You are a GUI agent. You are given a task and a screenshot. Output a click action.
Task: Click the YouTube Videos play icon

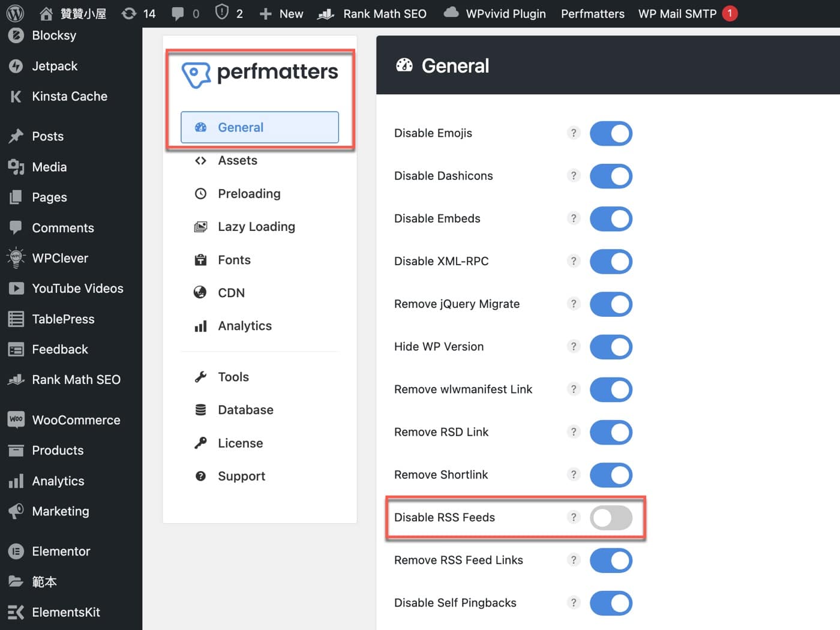pos(16,289)
